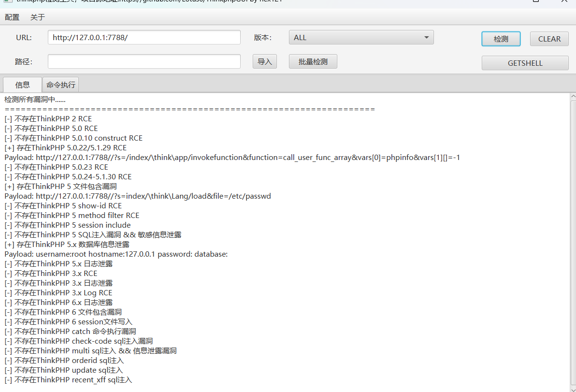This screenshot has height=392, width=576.
Task: Click the line 不存在ThinkPHP 6.x 日志泄露
Action: coord(59,303)
